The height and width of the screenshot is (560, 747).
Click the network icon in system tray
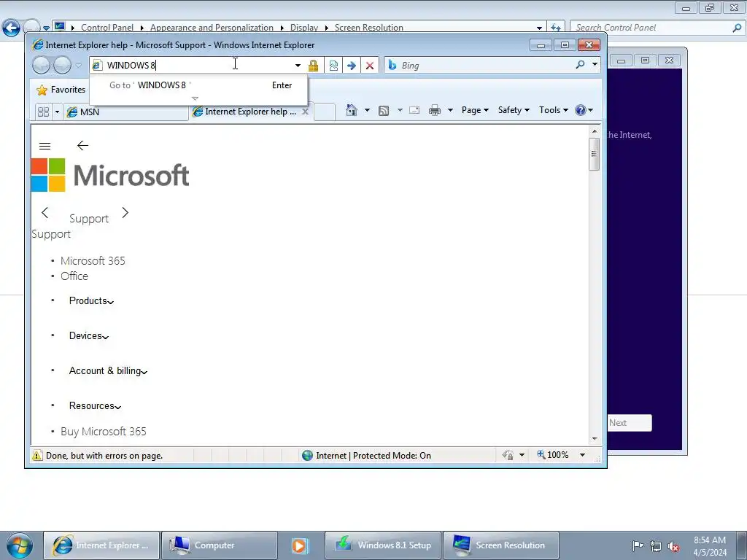pos(656,546)
